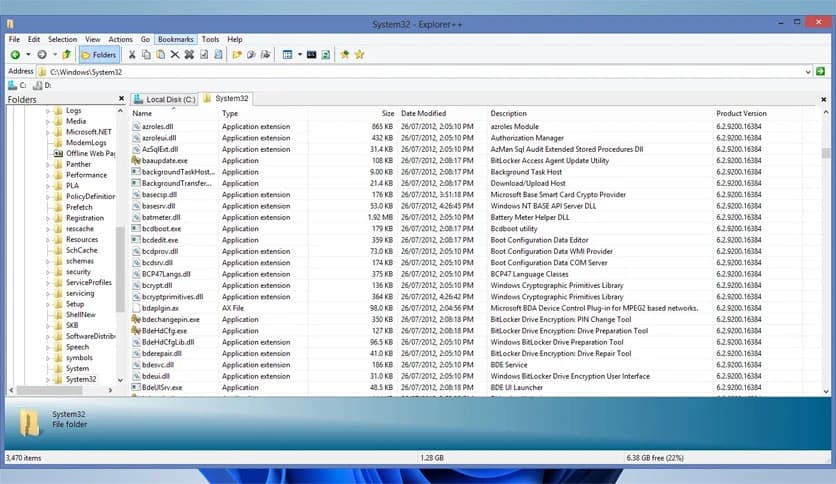
Task: Open the Actions menu
Action: coord(120,39)
